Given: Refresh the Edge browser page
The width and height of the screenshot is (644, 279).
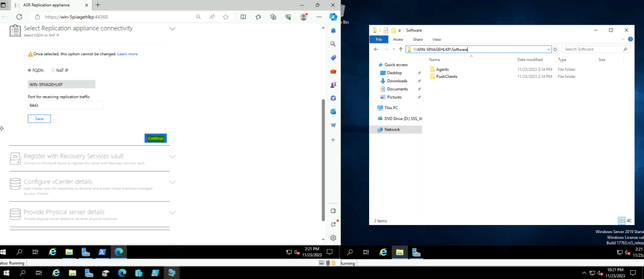Looking at the screenshot, I should (x=19, y=17).
